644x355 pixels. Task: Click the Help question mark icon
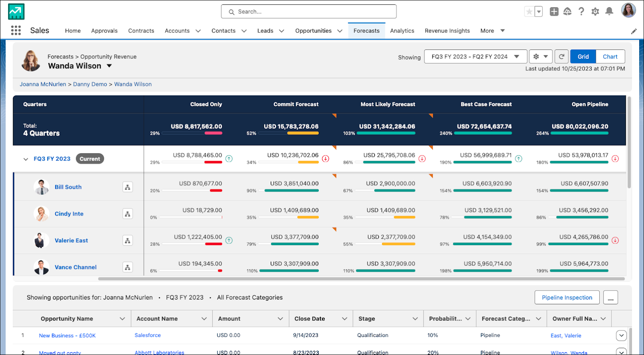(x=581, y=11)
